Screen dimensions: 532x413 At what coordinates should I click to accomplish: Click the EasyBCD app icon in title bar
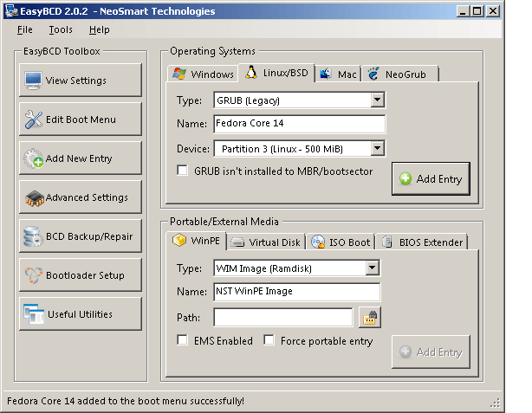tap(11, 11)
